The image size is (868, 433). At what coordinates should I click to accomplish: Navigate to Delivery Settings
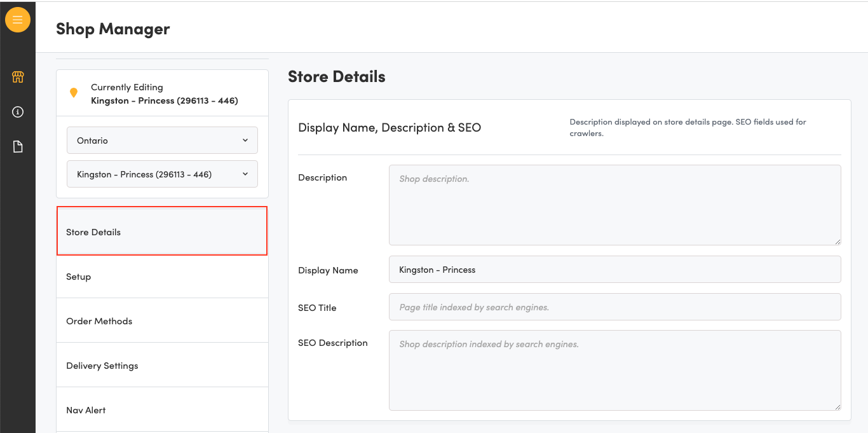coord(162,366)
